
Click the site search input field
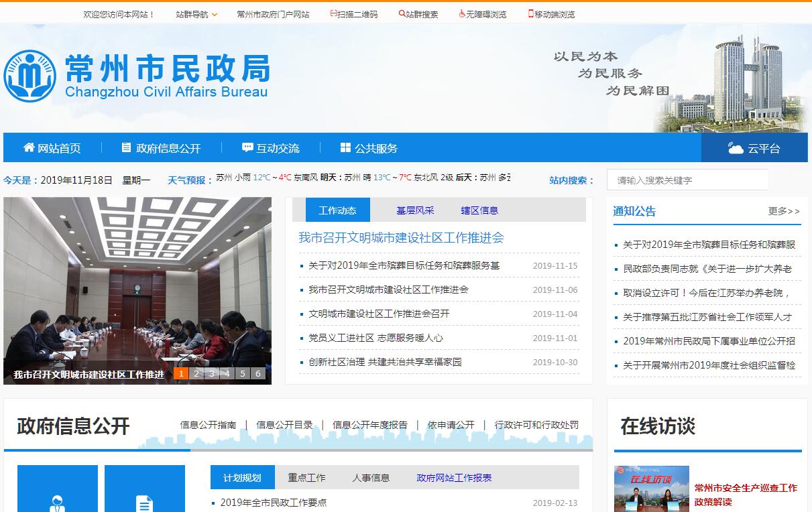click(x=687, y=180)
